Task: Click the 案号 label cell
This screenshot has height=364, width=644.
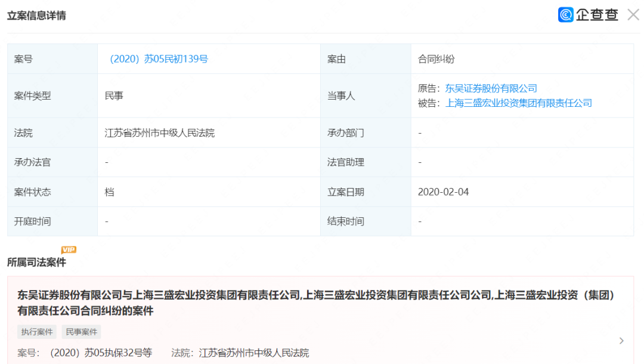Action: (x=52, y=59)
